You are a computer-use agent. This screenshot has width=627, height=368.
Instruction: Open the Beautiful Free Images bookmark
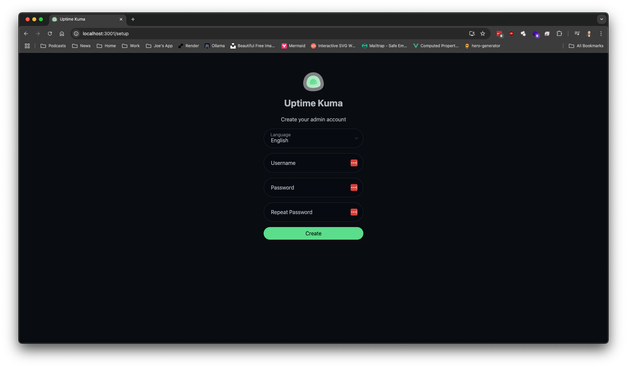coord(253,46)
